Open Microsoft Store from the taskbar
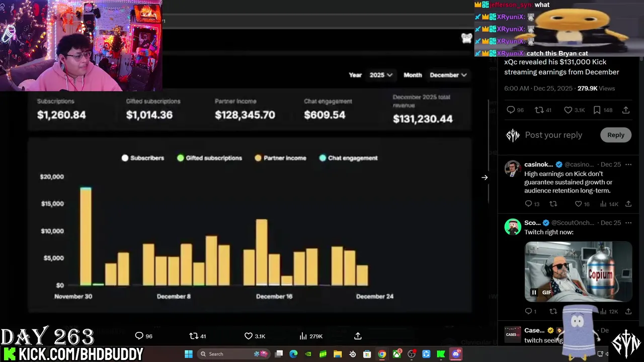This screenshot has width=644, height=362. coord(367,354)
